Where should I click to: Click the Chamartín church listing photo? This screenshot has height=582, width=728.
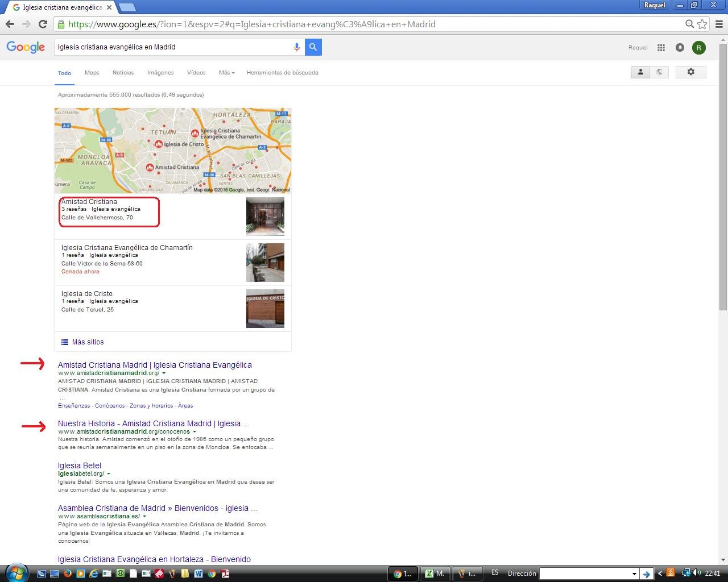pos(265,263)
